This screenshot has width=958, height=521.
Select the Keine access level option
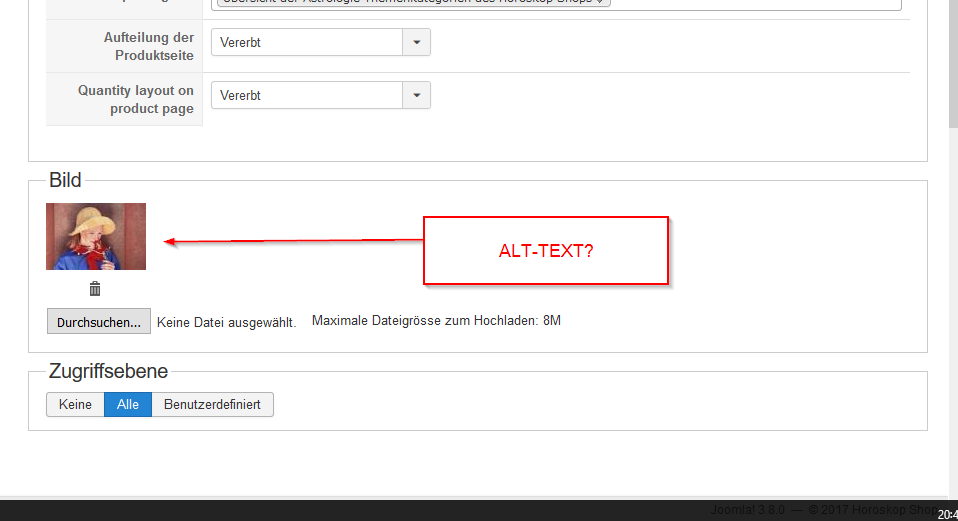(x=75, y=404)
